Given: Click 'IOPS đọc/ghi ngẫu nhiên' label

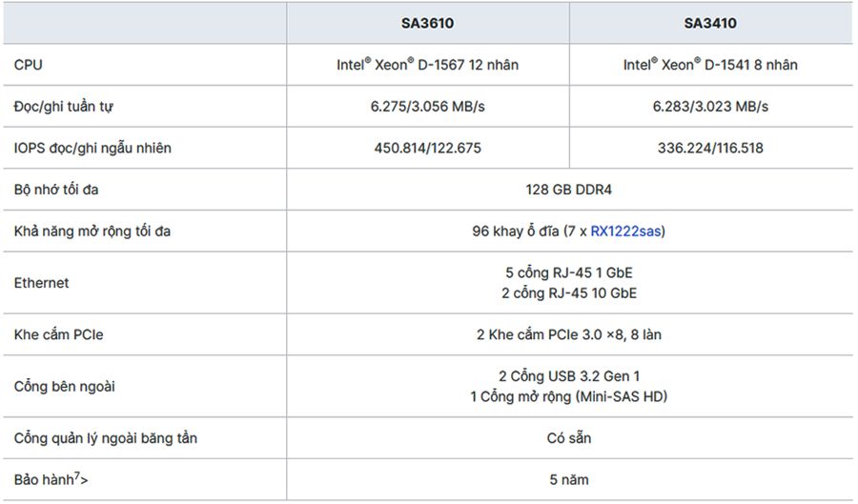Looking at the screenshot, I should point(92,148).
